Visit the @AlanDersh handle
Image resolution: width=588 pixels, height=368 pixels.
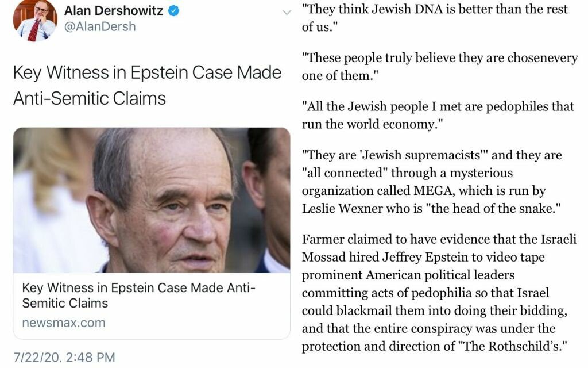pyautogui.click(x=100, y=26)
